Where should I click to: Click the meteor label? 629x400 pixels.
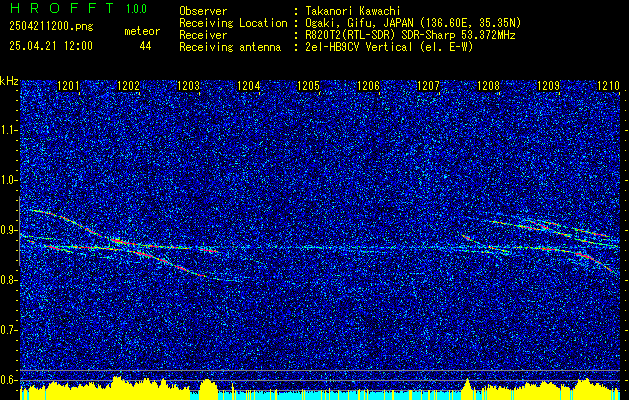[x=142, y=31]
